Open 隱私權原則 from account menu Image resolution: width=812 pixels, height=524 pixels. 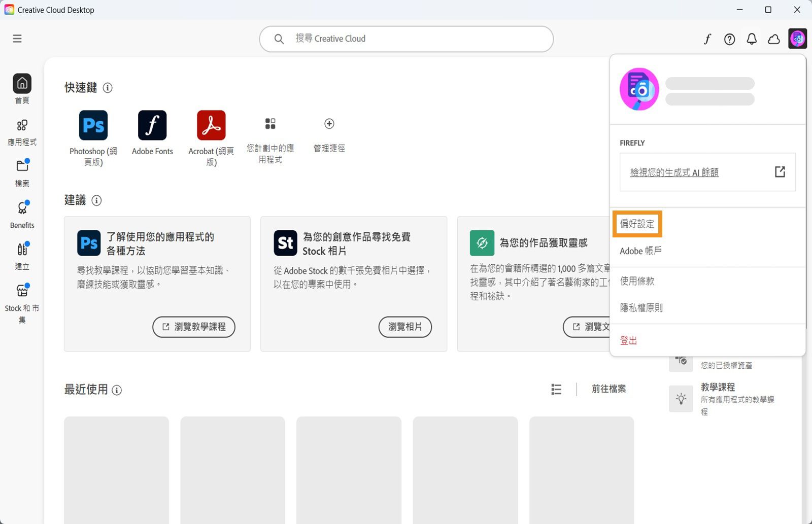[641, 307]
